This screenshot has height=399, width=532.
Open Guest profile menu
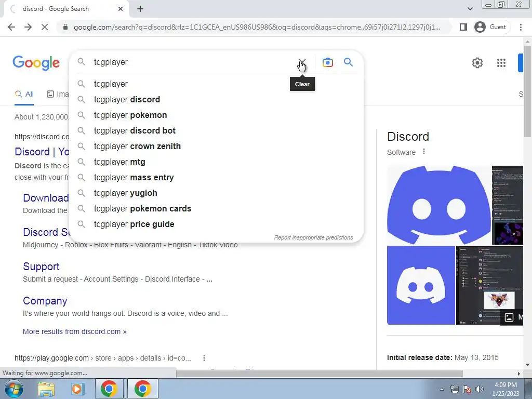click(x=490, y=27)
